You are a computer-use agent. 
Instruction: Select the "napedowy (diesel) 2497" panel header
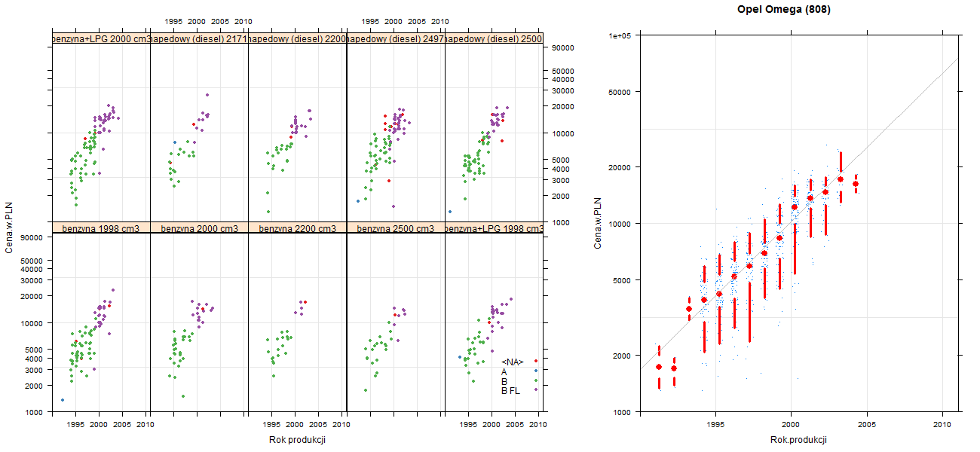tap(396, 38)
